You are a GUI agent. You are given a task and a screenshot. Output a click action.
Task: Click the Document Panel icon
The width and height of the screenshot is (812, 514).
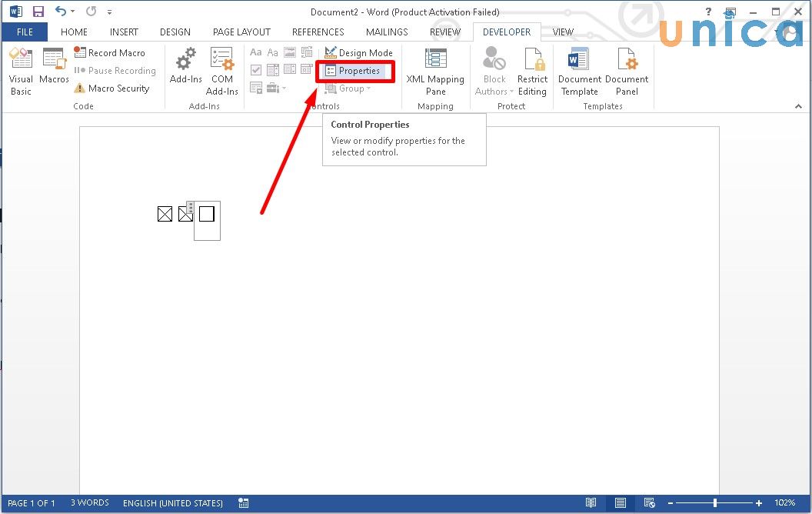tap(627, 71)
